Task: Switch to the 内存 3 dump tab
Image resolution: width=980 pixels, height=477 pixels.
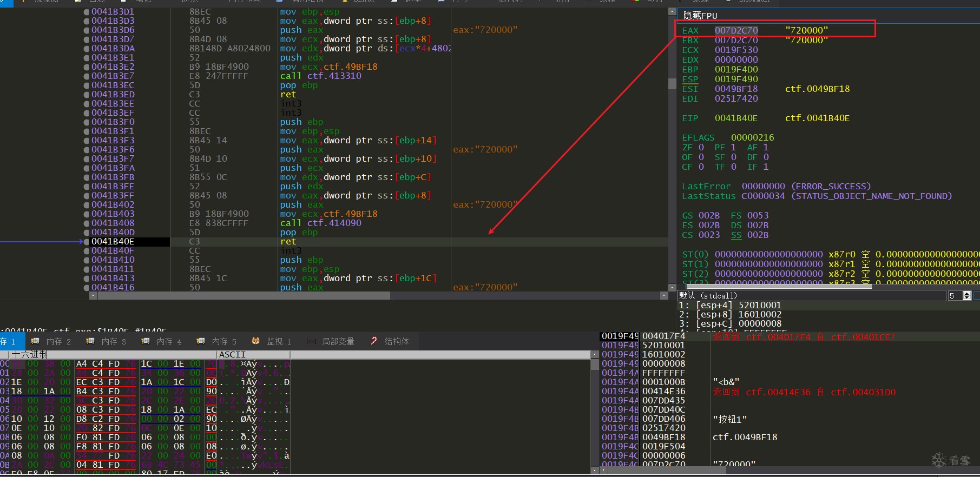Action: click(107, 341)
